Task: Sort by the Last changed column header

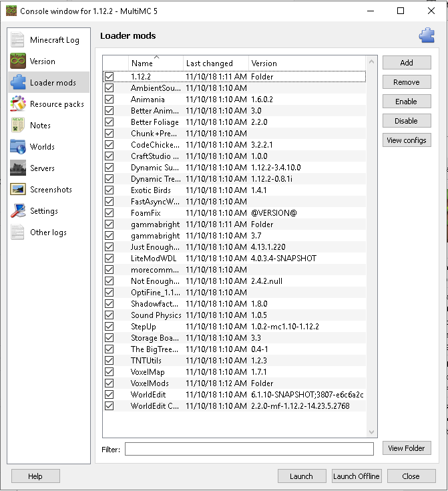Action: pyautogui.click(x=216, y=63)
